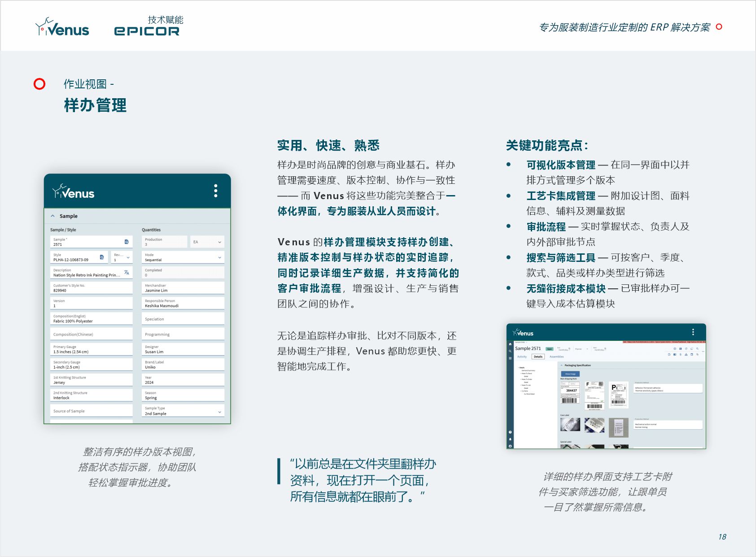This screenshot has width=756, height=557.
Task: Switch to the Assemblies tab
Action: click(556, 357)
